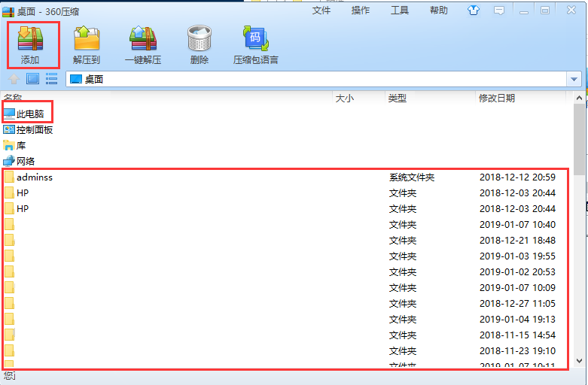Open the 操作 (Operations) menu
The image size is (588, 385).
361,11
